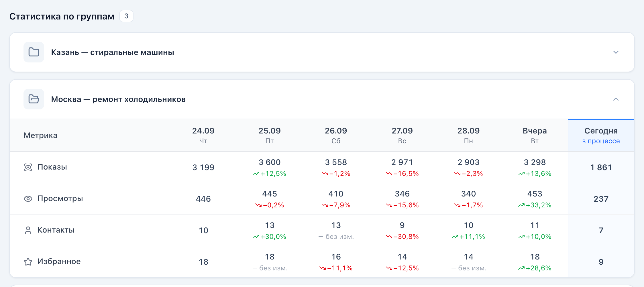
Task: Expand the Казань — стиральные машины group
Action: pos(616,52)
